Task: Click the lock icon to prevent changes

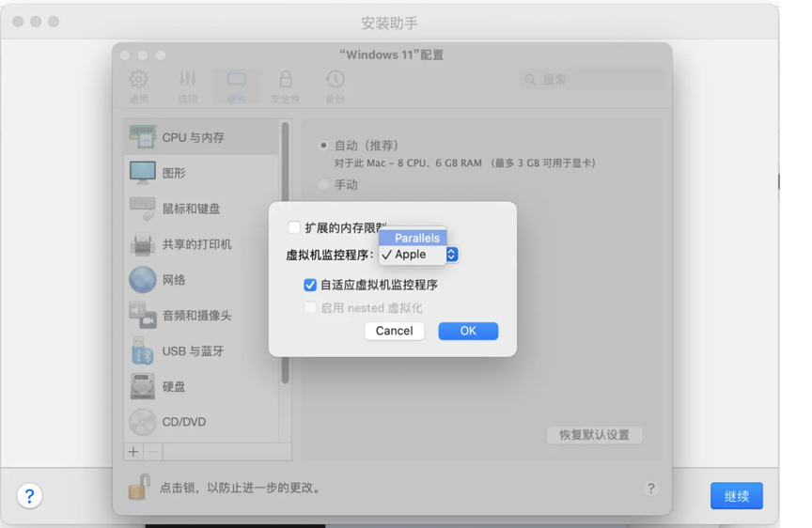Action: 138,487
